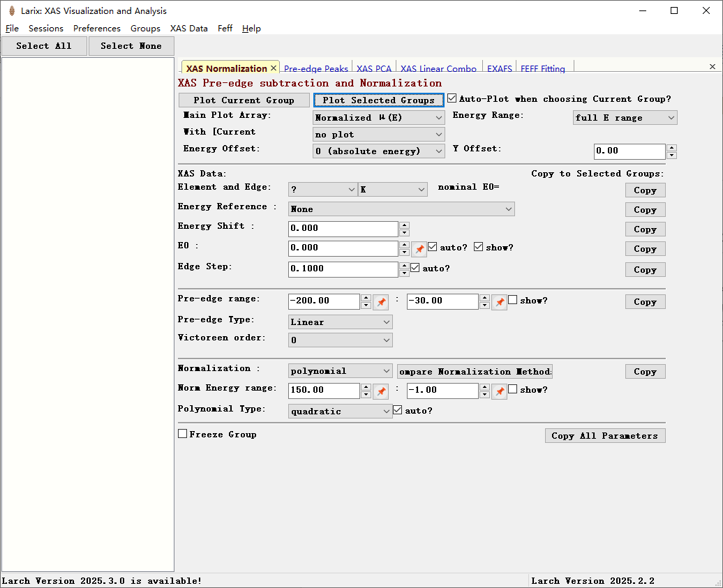723x588 pixels.
Task: Open the XAS Data menu
Action: 188,29
